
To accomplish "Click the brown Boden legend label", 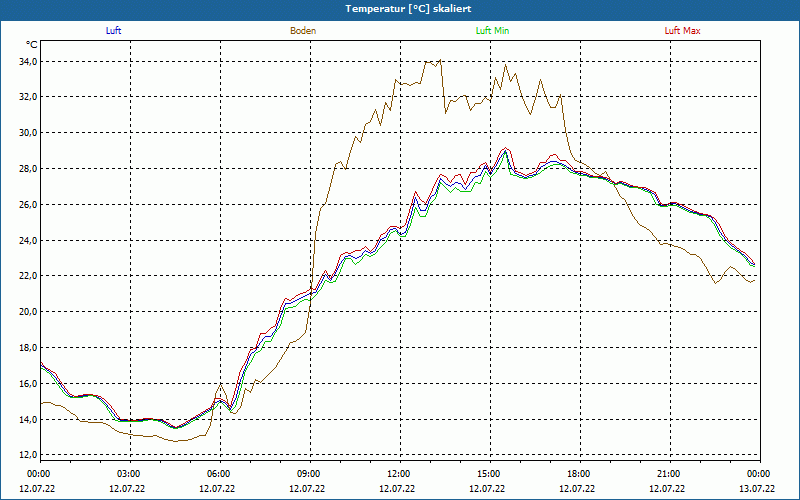I will tap(303, 31).
